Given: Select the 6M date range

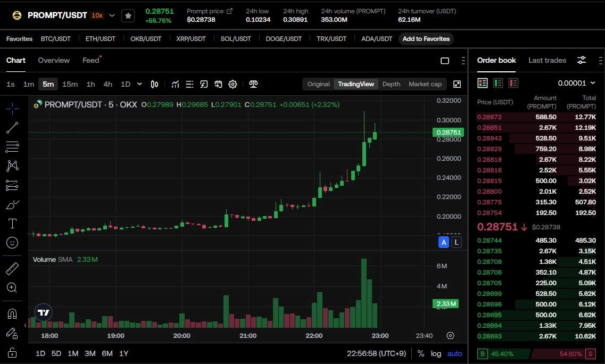Looking at the screenshot, I should (x=107, y=353).
